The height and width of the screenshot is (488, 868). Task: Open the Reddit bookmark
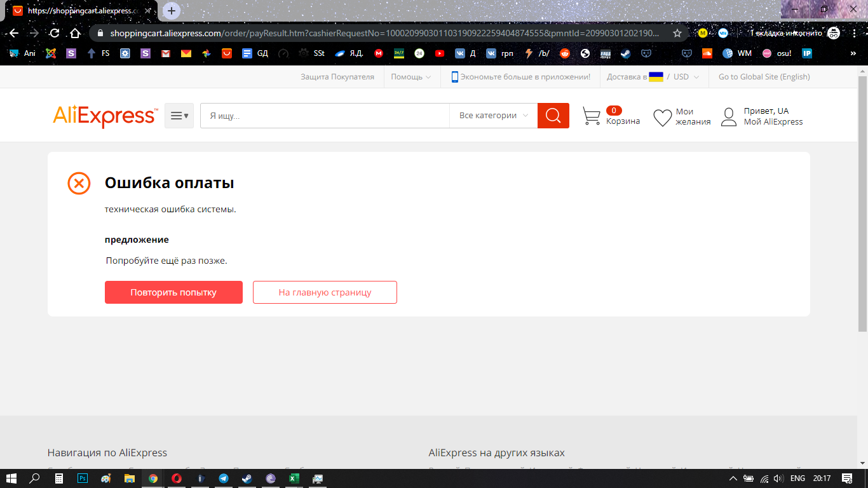click(565, 53)
